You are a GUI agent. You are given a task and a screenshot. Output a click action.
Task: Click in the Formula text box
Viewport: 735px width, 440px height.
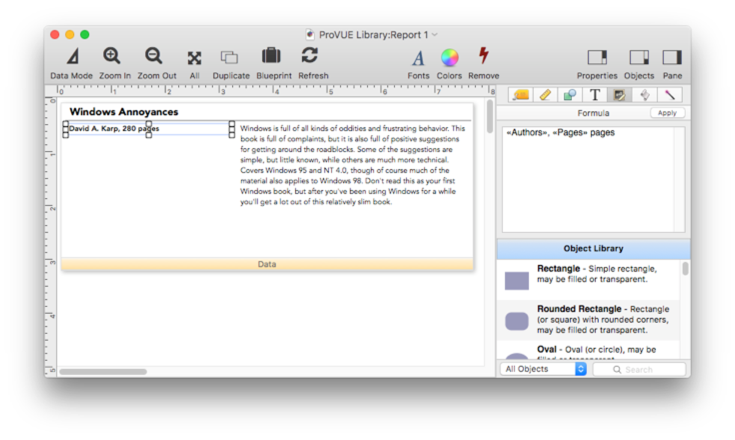coord(592,179)
